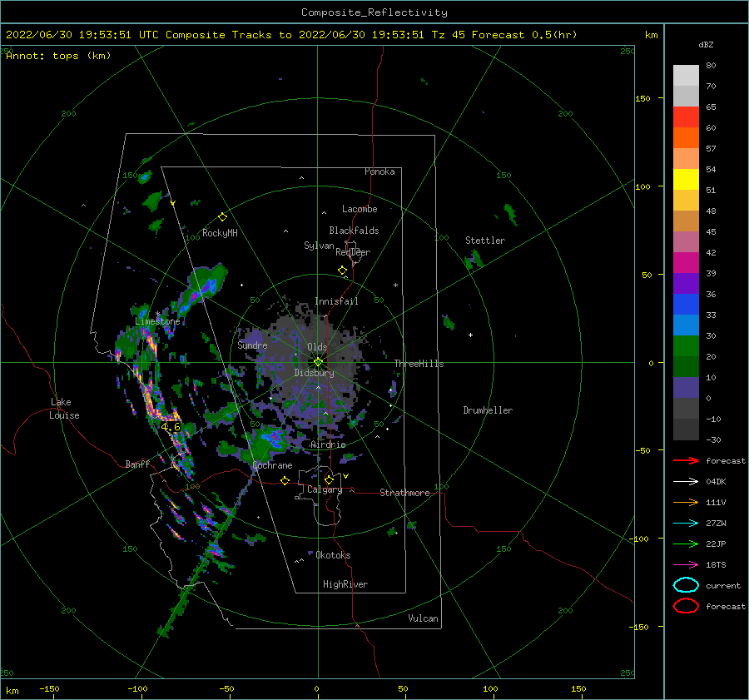The width and height of the screenshot is (749, 700).
Task: Click the yellow diamond marker below RedDeer
Action: pyautogui.click(x=342, y=271)
